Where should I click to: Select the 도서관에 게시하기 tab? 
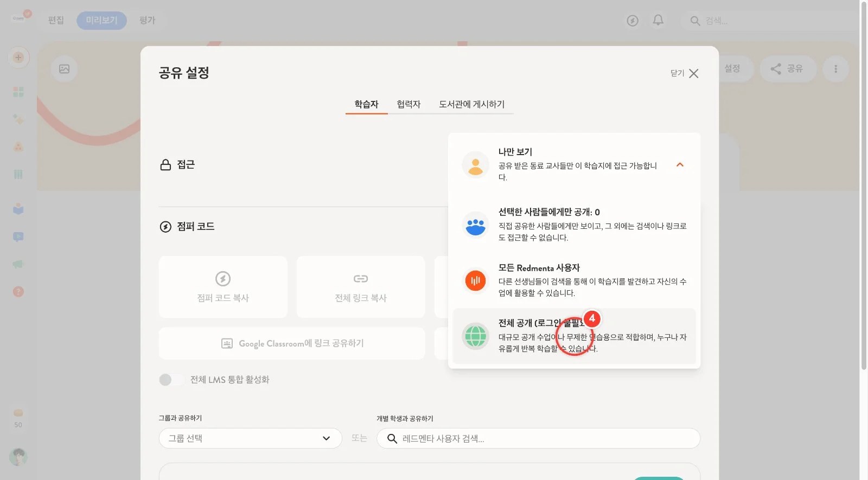(x=471, y=104)
